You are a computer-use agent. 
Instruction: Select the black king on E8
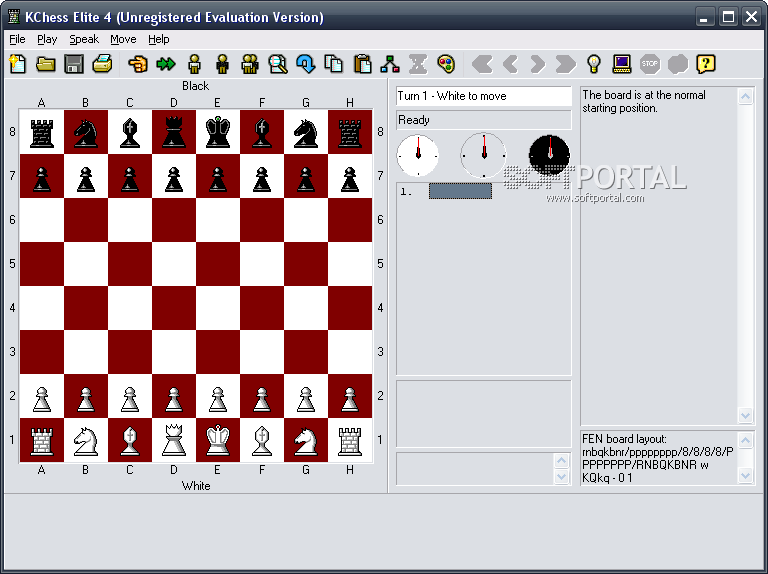tap(218, 132)
